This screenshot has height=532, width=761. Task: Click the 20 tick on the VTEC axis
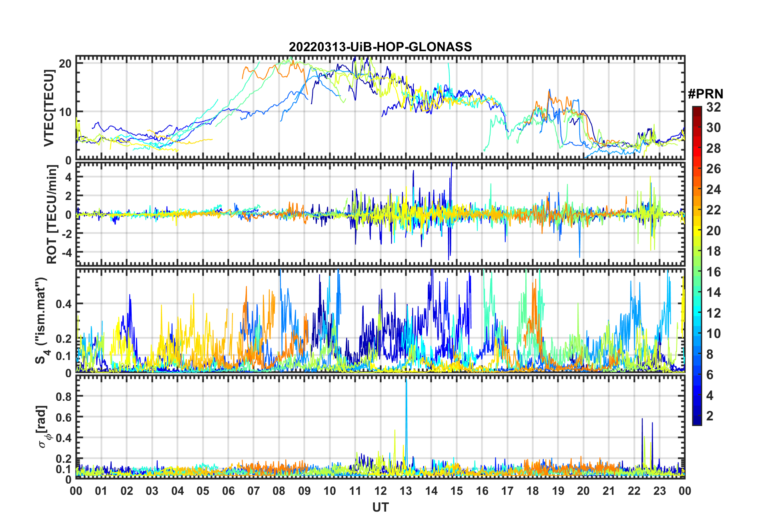point(66,64)
